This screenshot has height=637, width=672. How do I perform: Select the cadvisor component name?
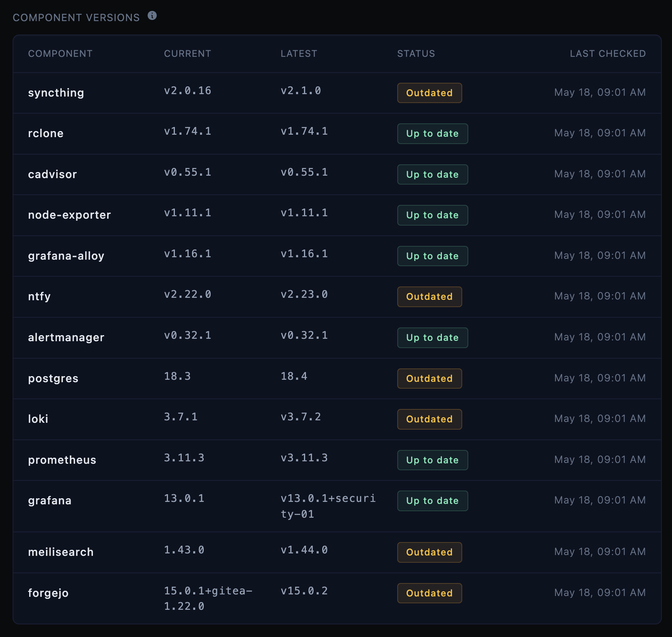[52, 174]
